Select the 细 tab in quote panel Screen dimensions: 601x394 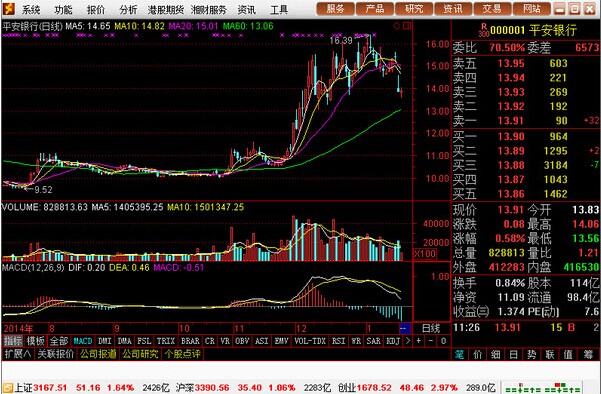pyautogui.click(x=496, y=355)
